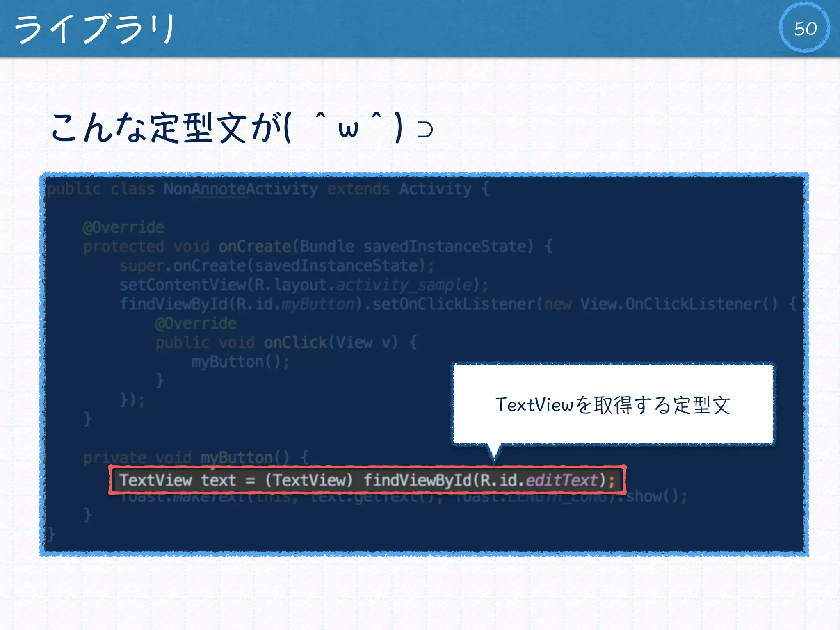Click the private void myButton() declaration

point(195,457)
